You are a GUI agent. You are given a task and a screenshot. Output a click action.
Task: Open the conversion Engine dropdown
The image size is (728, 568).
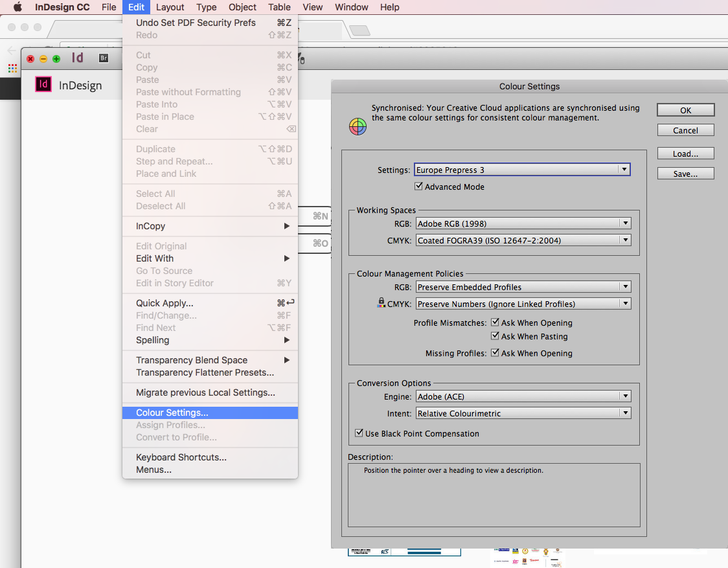click(x=523, y=396)
